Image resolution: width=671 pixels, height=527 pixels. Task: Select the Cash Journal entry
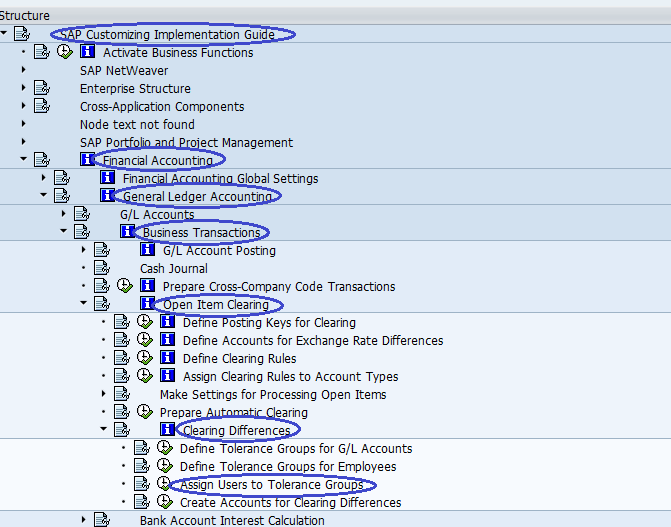[x=174, y=268]
